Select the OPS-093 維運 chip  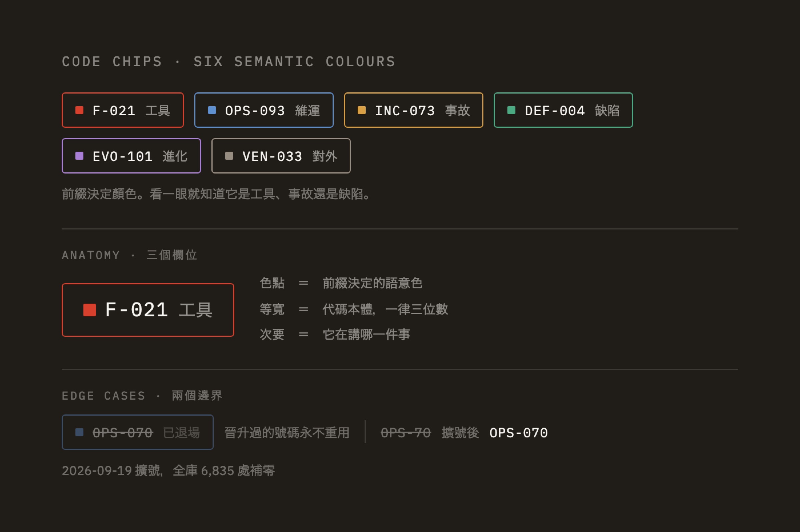pos(264,110)
